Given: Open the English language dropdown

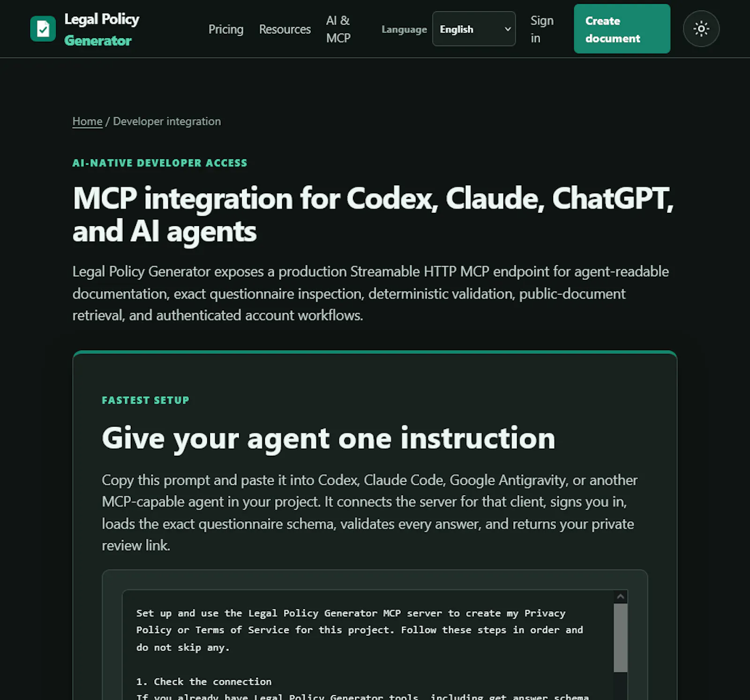Looking at the screenshot, I should 473,29.
